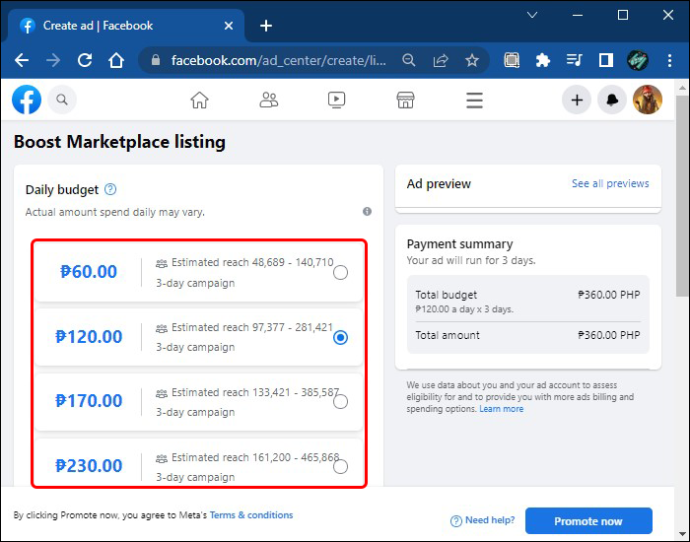Open the browser home page icon
This screenshot has width=690, height=542.
(116, 60)
